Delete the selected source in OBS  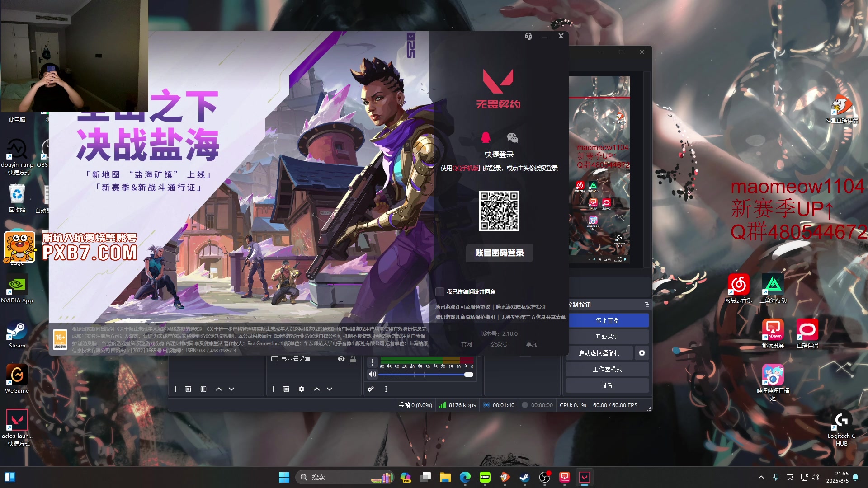pyautogui.click(x=286, y=389)
